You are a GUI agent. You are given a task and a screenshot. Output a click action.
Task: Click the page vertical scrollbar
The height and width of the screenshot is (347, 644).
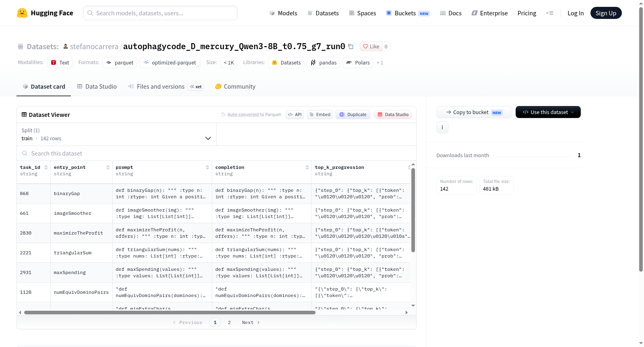[641, 139]
